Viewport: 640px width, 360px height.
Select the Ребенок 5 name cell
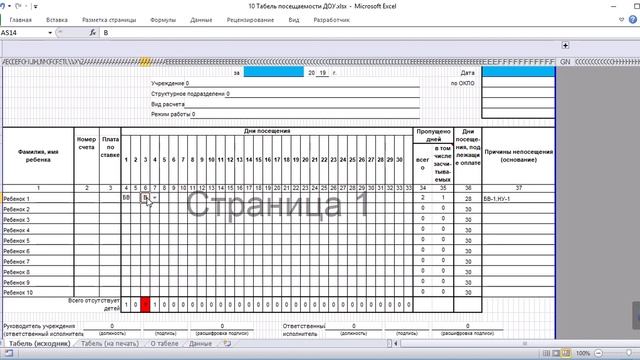pyautogui.click(x=38, y=240)
